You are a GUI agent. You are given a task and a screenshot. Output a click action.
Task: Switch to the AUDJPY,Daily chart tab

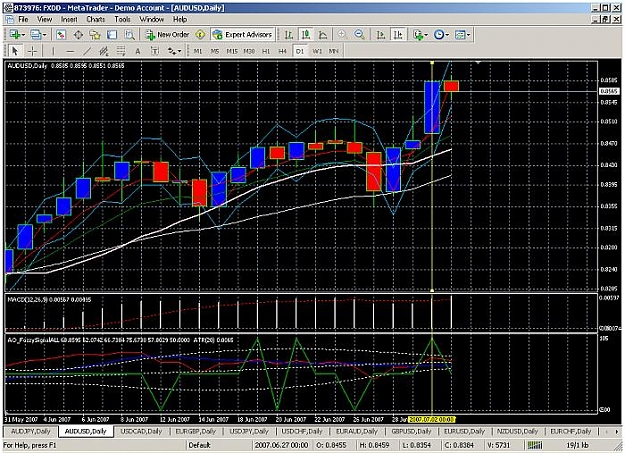(31, 431)
